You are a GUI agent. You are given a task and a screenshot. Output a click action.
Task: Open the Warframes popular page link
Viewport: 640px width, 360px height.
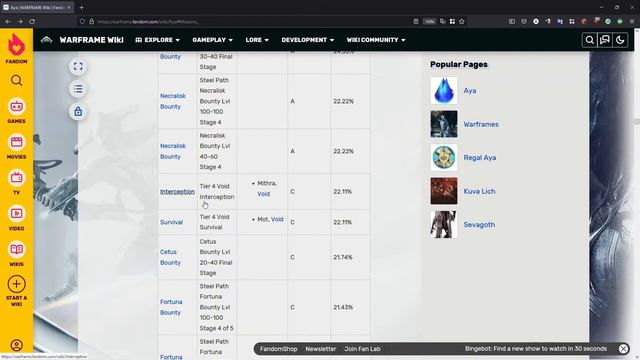tap(481, 124)
